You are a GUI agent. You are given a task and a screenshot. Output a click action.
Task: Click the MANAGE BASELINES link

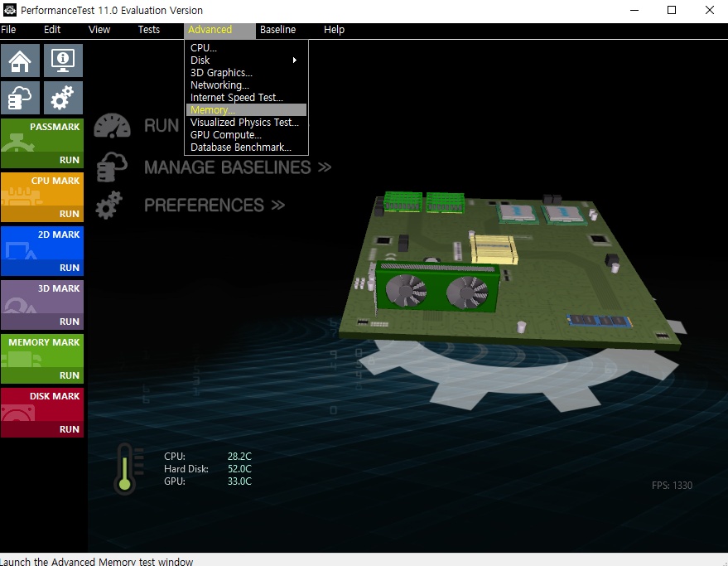(238, 167)
